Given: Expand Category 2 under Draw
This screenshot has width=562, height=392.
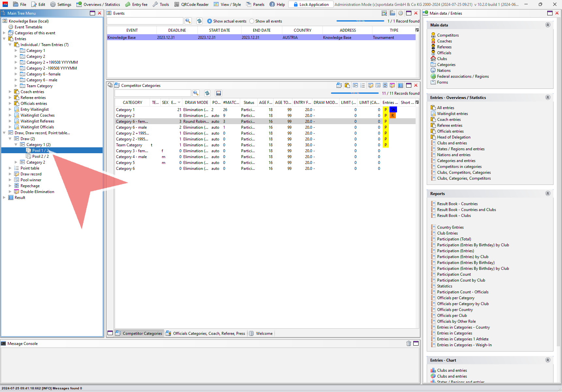Looking at the screenshot, I should [16, 162].
